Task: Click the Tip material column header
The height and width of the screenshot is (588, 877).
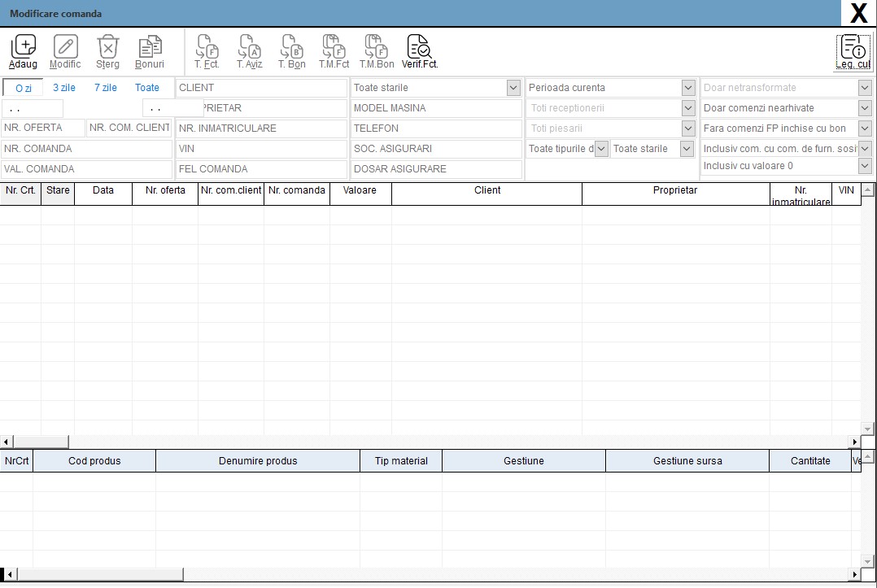Action: point(401,461)
